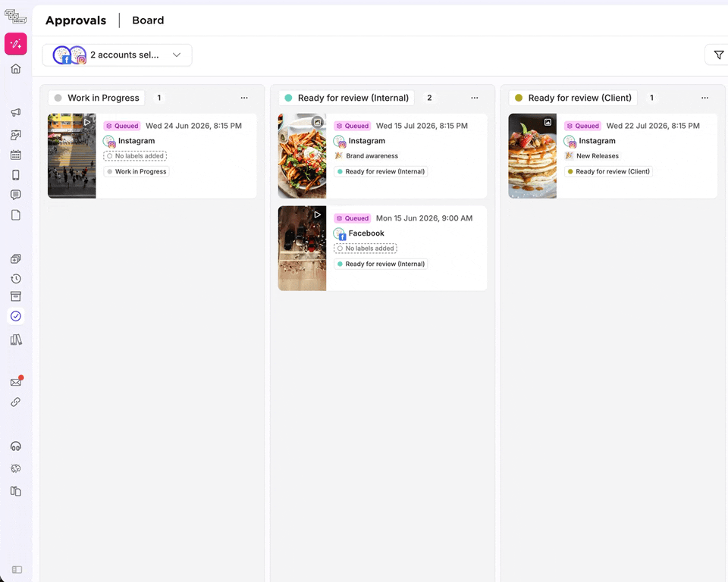The width and height of the screenshot is (728, 582).
Task: Click the pink compose post button
Action: click(16, 44)
